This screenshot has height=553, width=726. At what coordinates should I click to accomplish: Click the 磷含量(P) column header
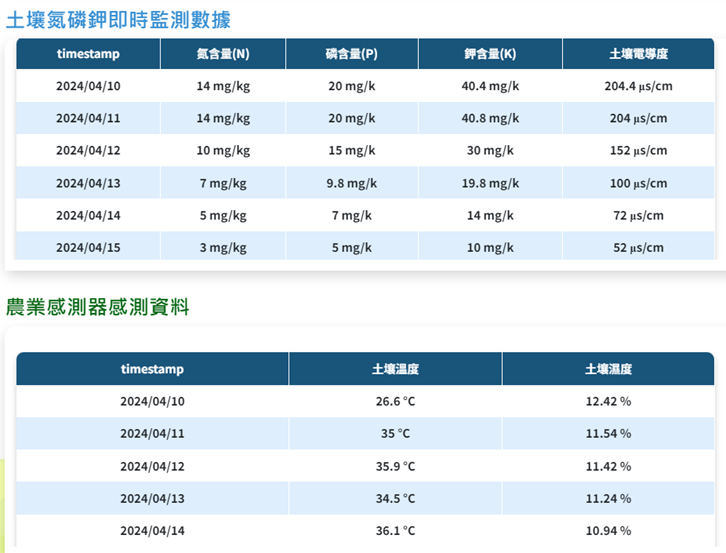tap(352, 54)
